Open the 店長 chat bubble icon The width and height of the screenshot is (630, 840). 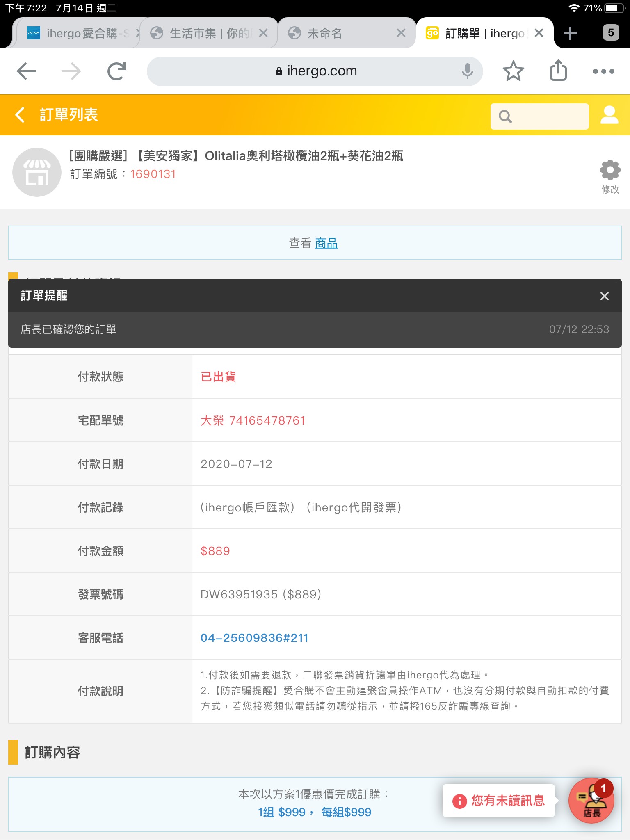[x=591, y=800]
